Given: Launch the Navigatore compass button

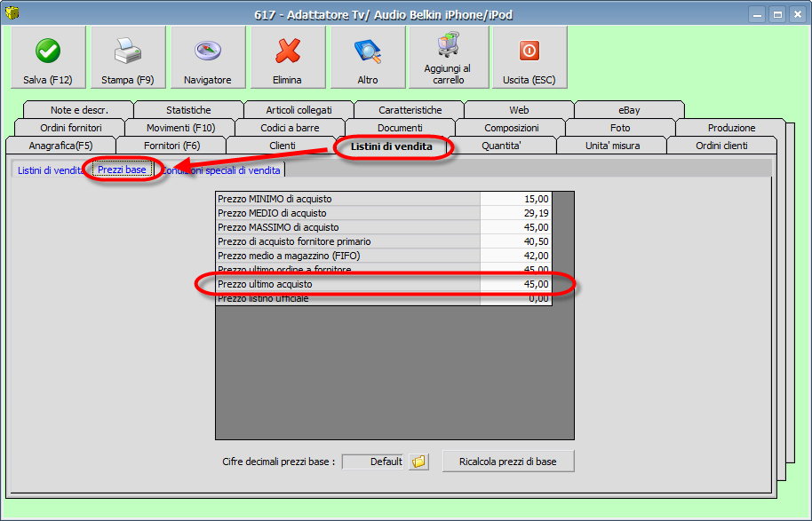Looking at the screenshot, I should click(208, 58).
